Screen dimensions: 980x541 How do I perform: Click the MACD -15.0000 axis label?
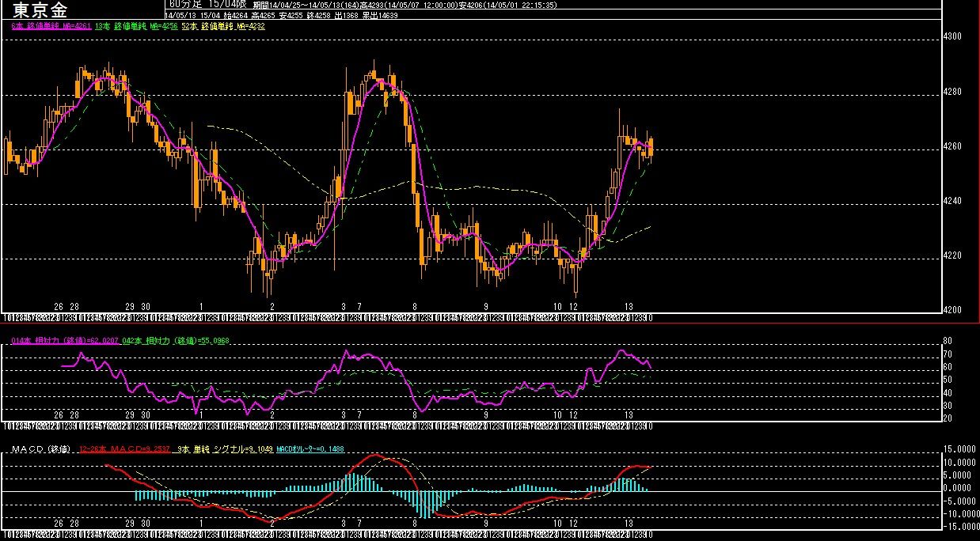click(958, 525)
